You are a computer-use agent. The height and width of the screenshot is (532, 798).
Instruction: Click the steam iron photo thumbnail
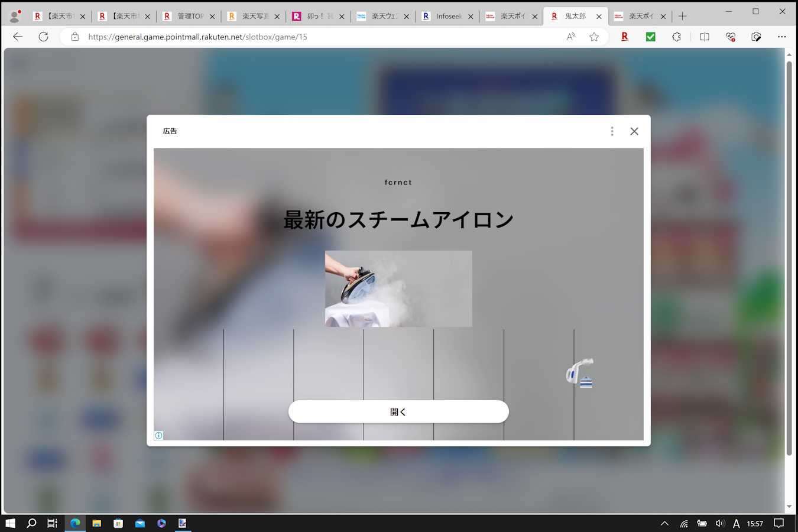click(x=398, y=288)
